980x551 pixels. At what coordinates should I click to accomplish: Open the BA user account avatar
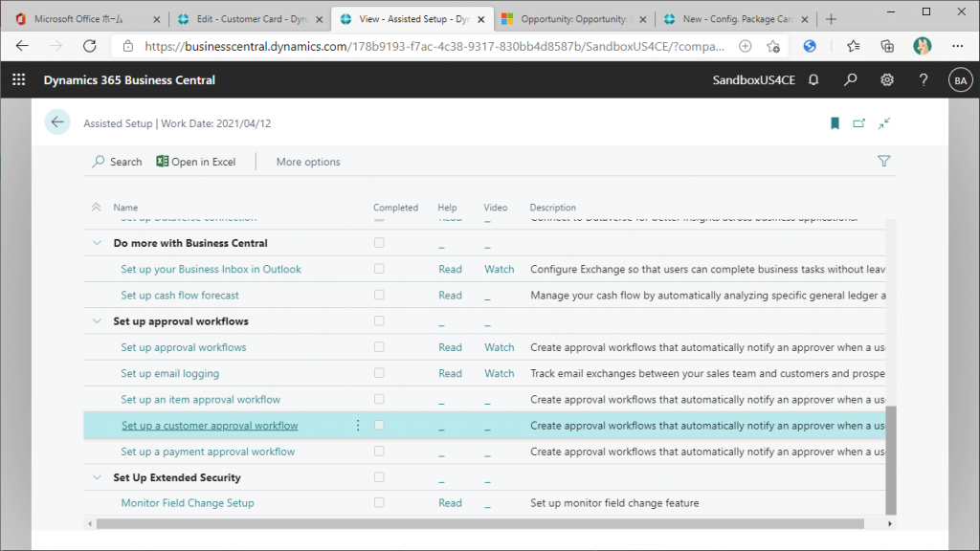960,80
